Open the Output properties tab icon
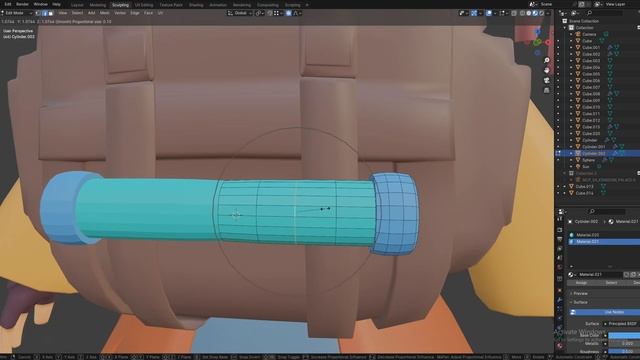The height and width of the screenshot is (360, 640). 560,239
